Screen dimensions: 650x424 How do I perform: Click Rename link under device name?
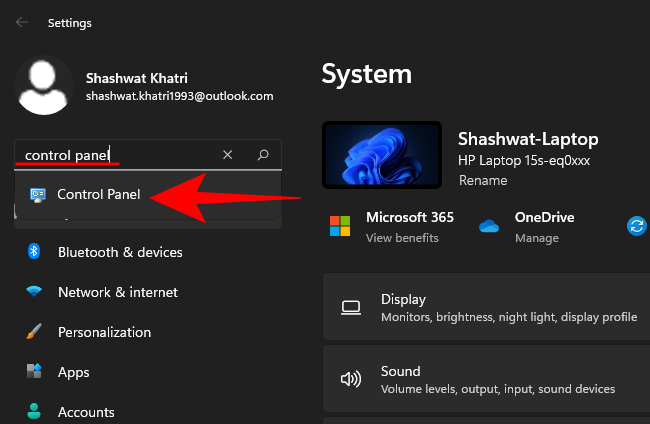coord(482,181)
